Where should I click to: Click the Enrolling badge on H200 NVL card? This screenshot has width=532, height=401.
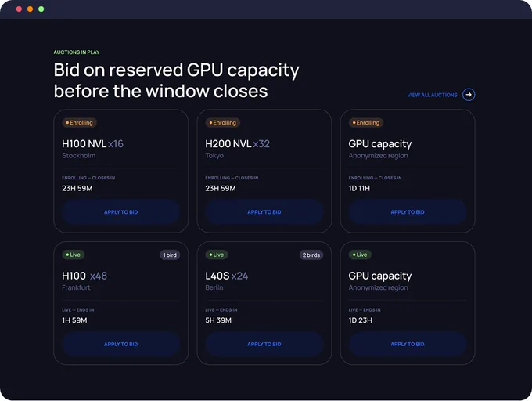222,123
